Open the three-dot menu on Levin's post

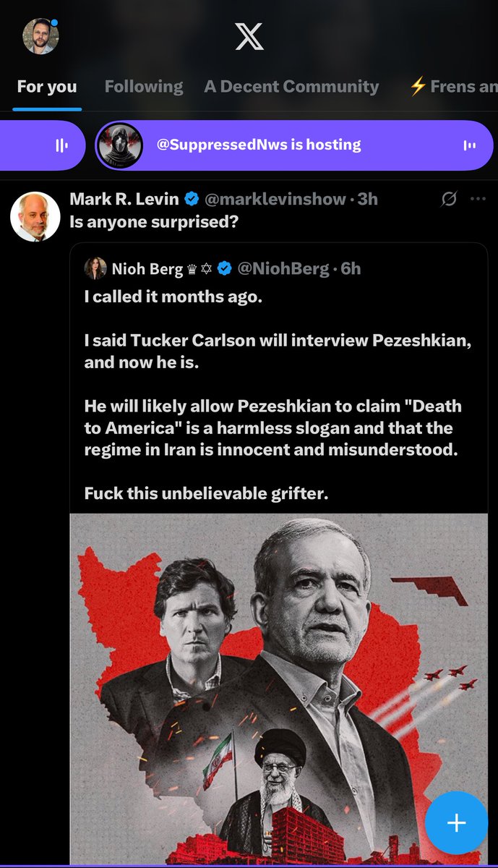[x=478, y=199]
